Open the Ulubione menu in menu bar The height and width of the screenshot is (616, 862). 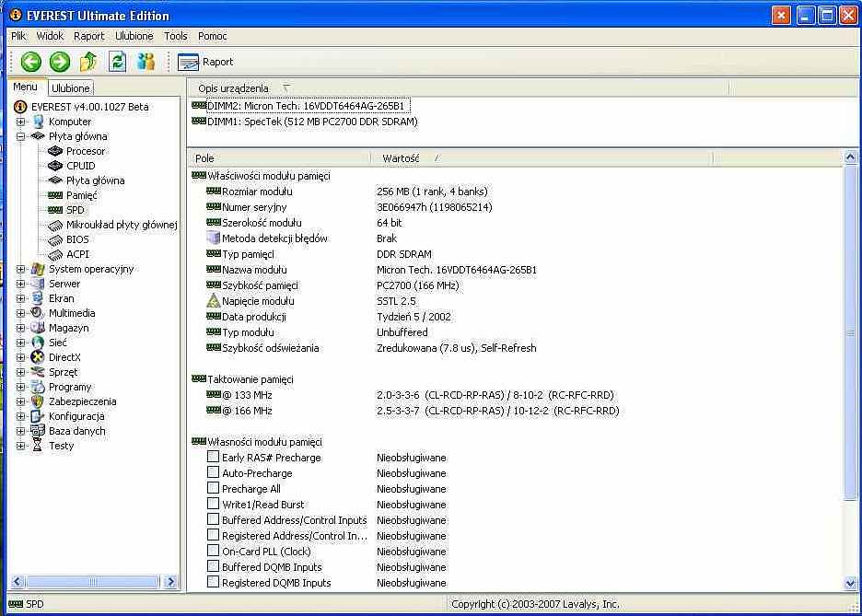click(134, 36)
